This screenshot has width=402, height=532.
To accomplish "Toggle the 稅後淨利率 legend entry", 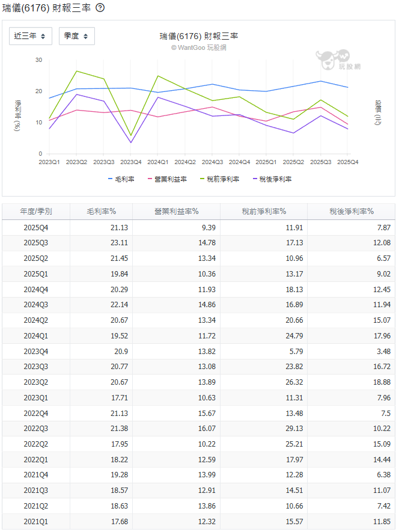I will pos(272,179).
